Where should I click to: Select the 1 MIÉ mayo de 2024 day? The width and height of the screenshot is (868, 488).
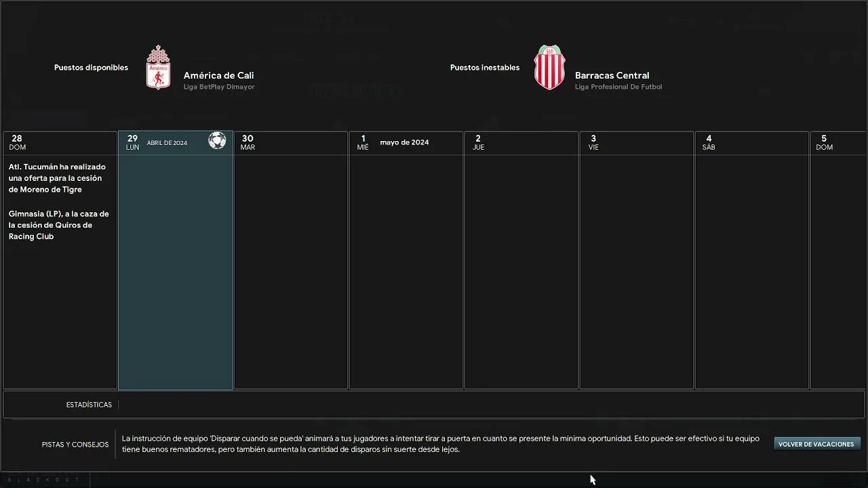point(406,260)
